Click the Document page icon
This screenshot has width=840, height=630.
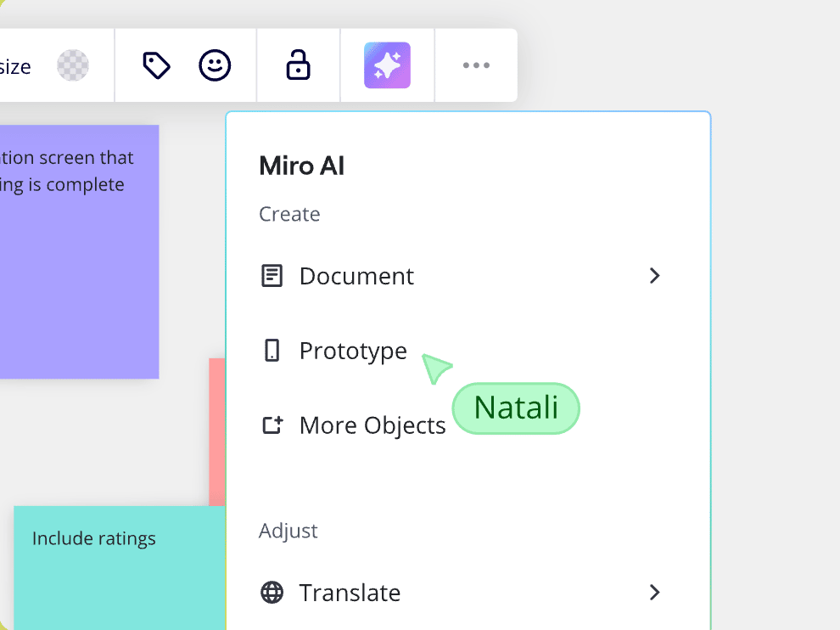point(272,276)
